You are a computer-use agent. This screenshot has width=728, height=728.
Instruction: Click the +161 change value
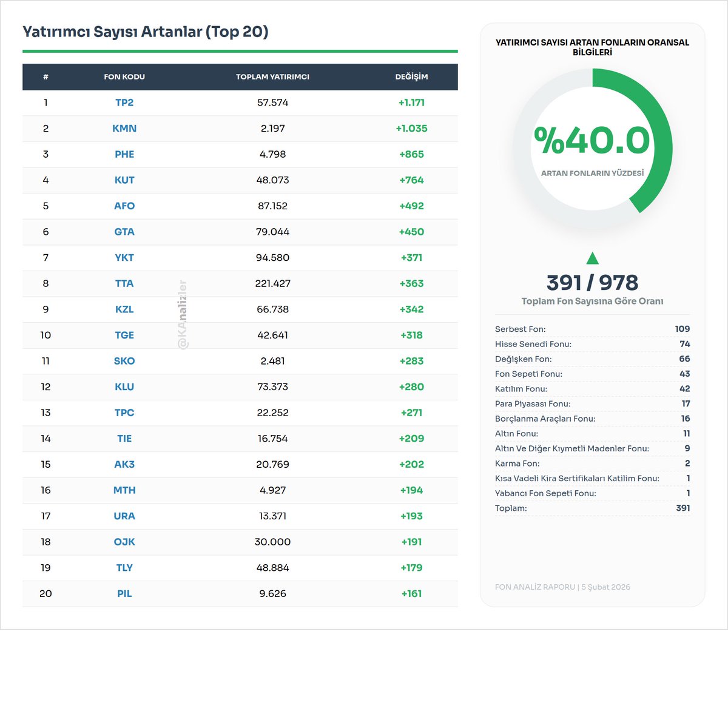click(x=411, y=594)
